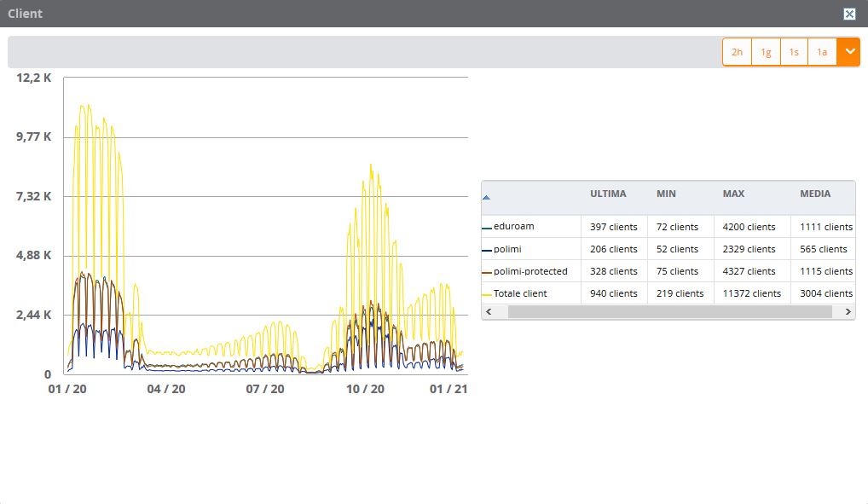This screenshot has height=504, width=868.
Task: Select the Totale client legend row
Action: 668,293
